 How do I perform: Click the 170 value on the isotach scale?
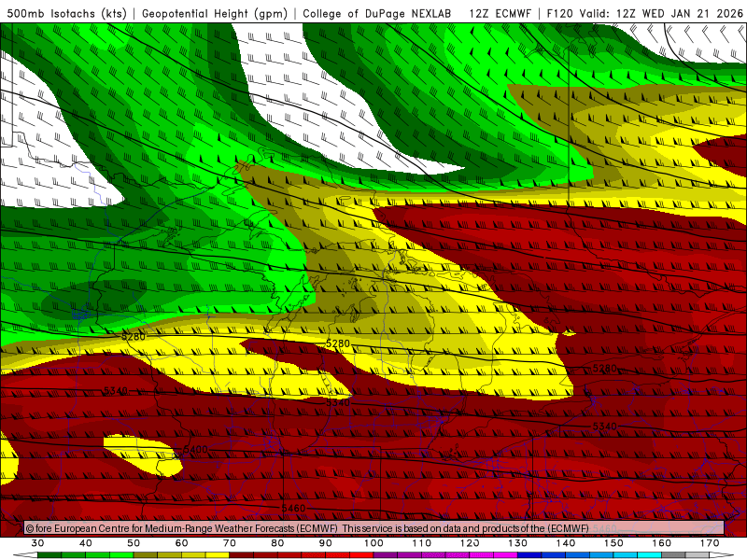[x=710, y=543]
